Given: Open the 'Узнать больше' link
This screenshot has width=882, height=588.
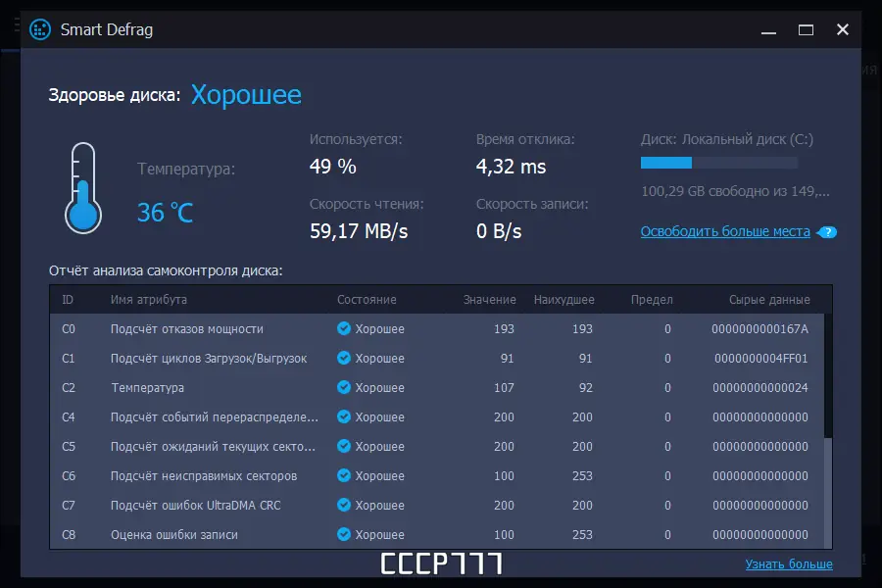Looking at the screenshot, I should pyautogui.click(x=789, y=564).
